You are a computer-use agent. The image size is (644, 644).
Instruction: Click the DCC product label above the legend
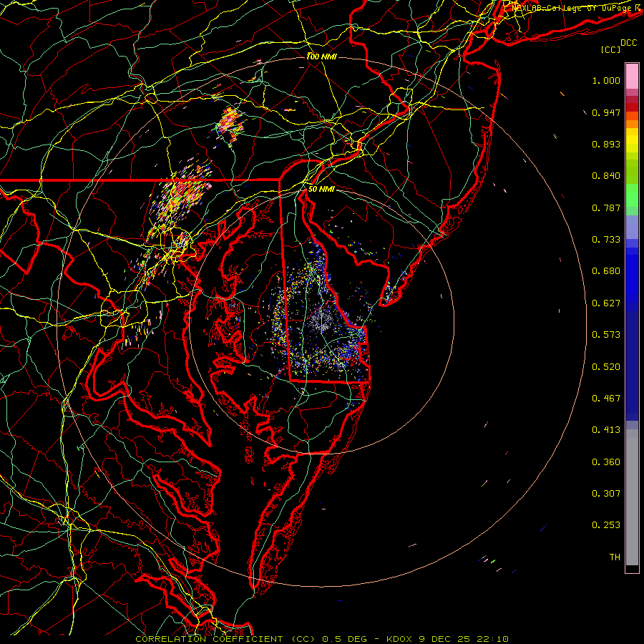(x=628, y=43)
